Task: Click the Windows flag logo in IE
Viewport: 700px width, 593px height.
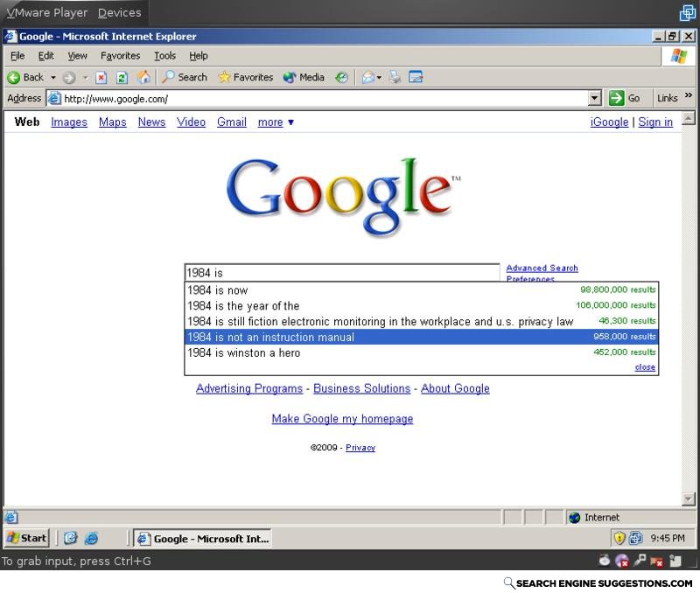Action: coord(679,56)
